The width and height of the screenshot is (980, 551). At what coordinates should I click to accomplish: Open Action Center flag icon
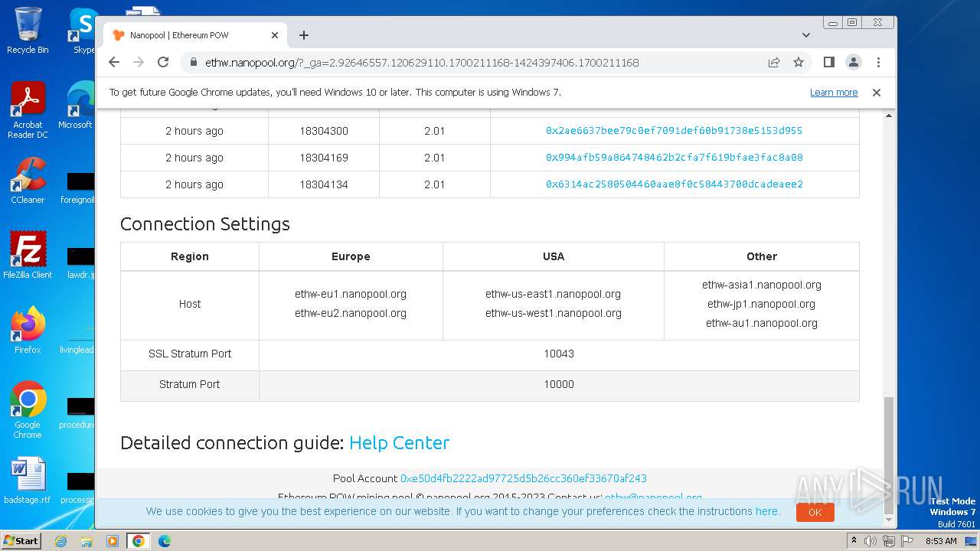point(906,541)
